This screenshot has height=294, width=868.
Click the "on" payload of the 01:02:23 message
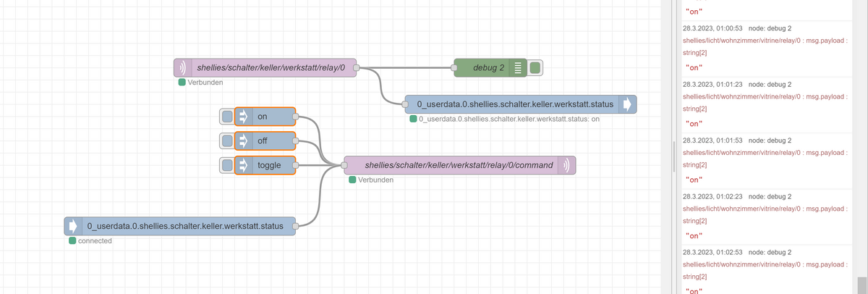click(x=694, y=235)
